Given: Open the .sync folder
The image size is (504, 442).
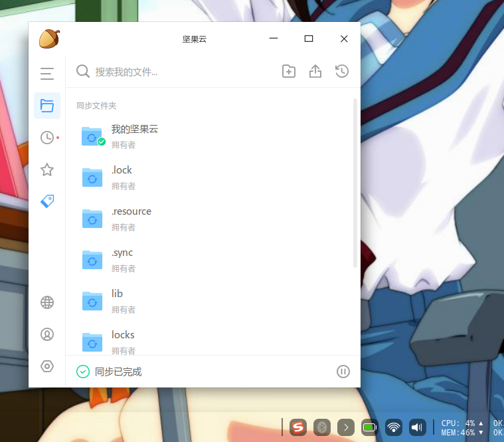Looking at the screenshot, I should (212, 260).
